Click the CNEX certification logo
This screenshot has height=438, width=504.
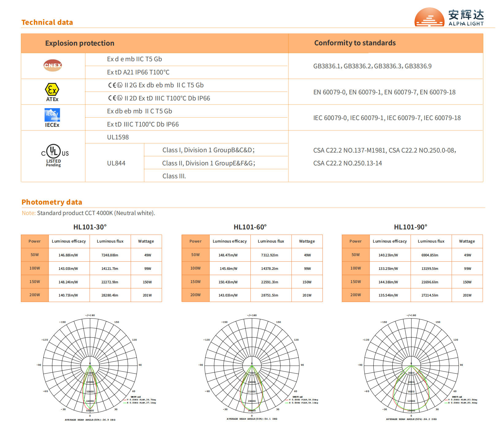53,66
